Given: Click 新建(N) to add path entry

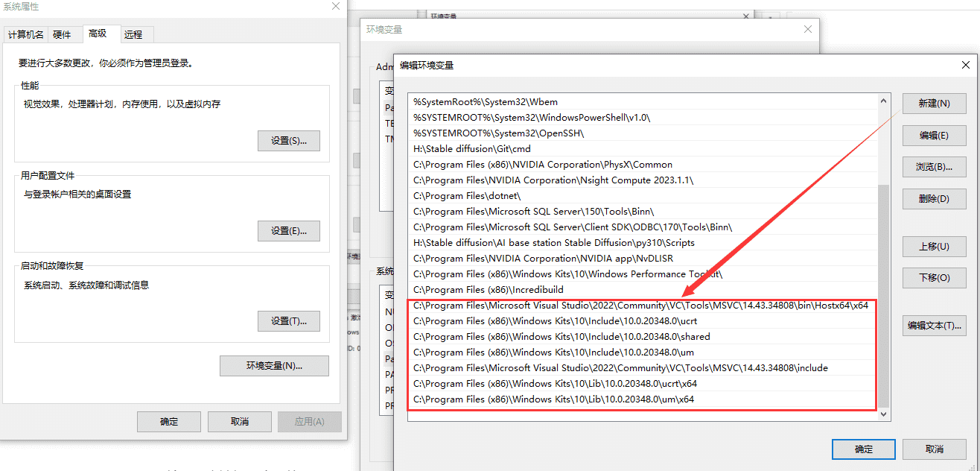Looking at the screenshot, I should [934, 104].
